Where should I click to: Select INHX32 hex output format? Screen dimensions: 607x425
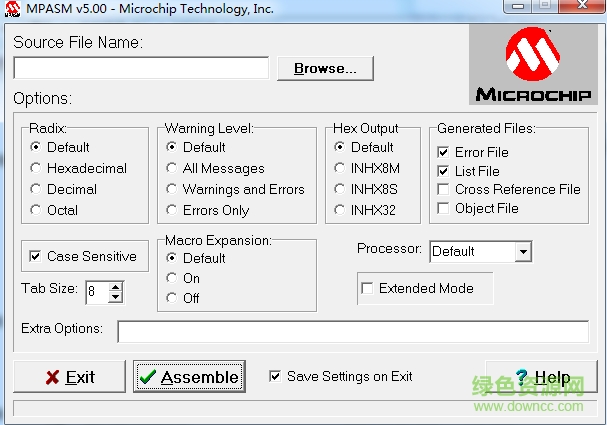coord(340,210)
